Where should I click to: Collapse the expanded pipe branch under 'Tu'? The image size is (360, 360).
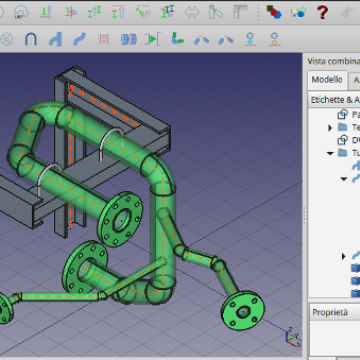click(x=344, y=179)
